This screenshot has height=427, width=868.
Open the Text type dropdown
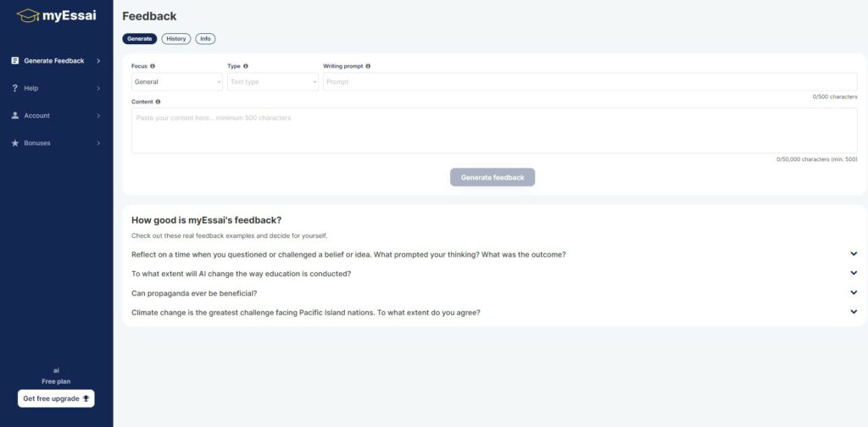coord(273,82)
